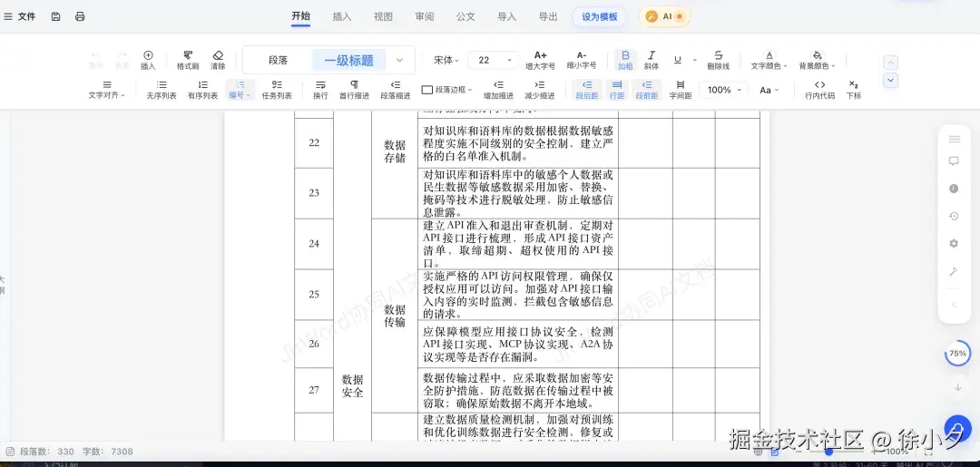Viewport: 980px width, 467px height.
Task: Click the clock icon in right sidebar
Action: pos(954,189)
